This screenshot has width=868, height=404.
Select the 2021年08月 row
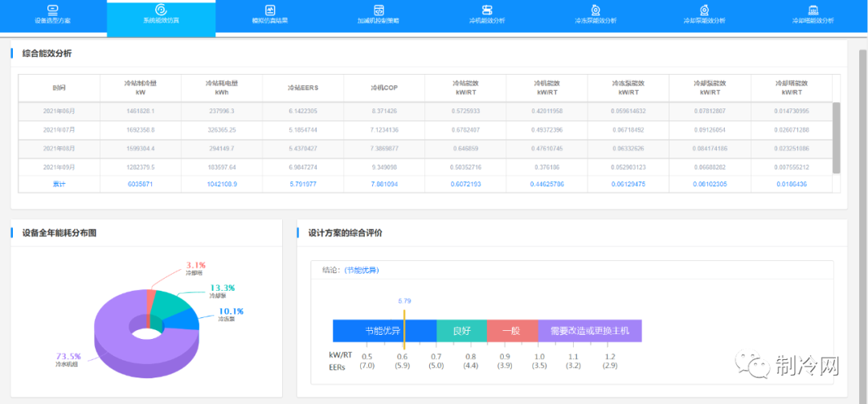point(425,149)
